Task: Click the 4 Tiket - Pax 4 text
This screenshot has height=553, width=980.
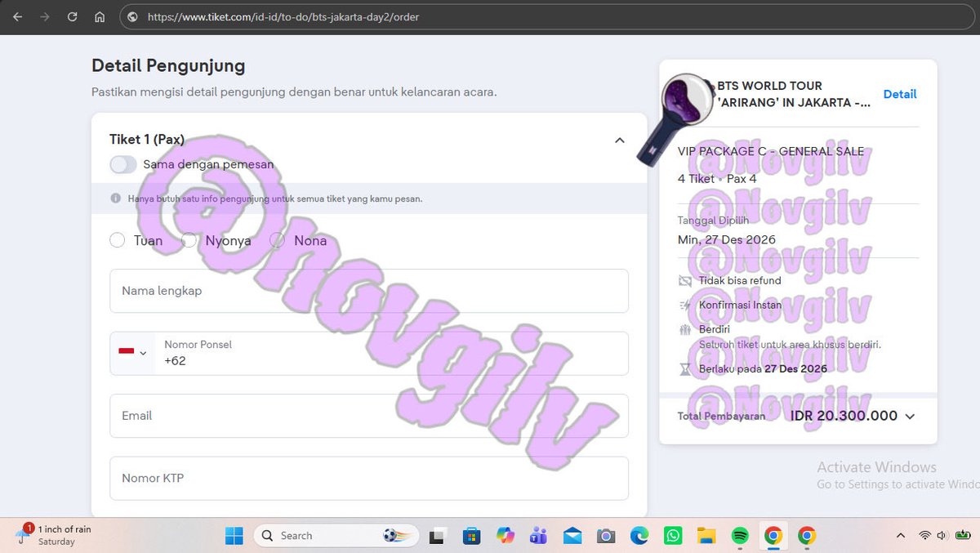Action: [717, 179]
